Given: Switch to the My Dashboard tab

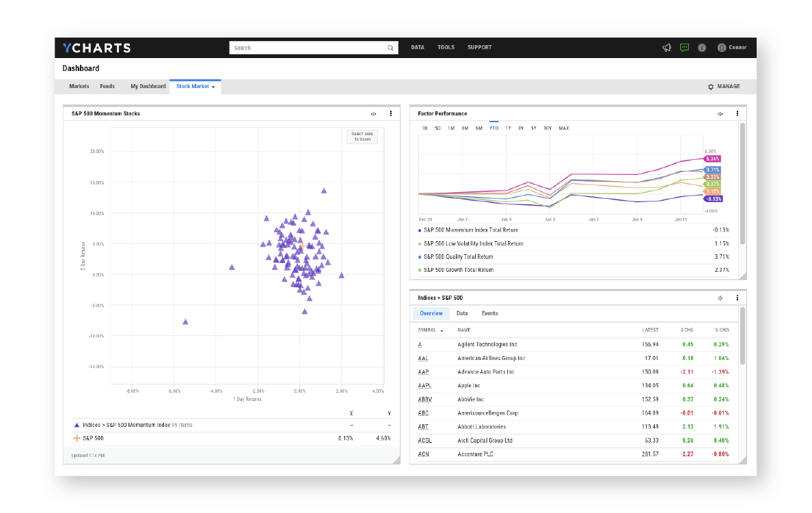Looking at the screenshot, I should tap(148, 87).
